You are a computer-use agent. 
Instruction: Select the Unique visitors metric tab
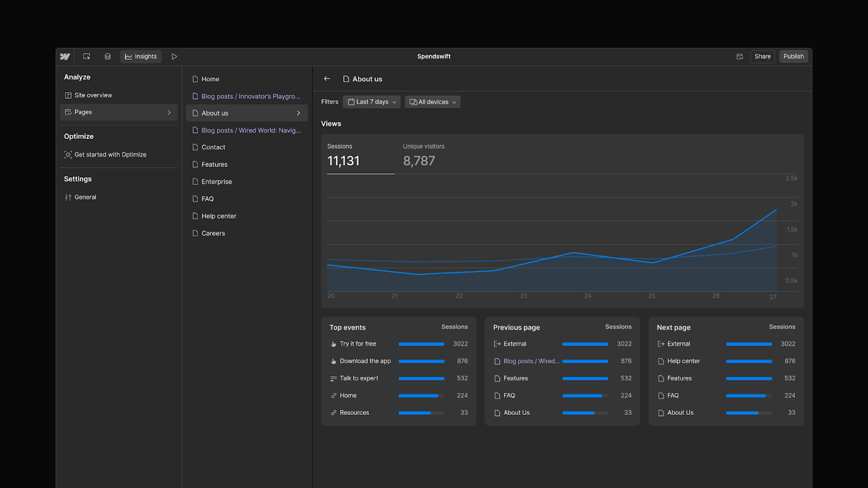coord(423,155)
